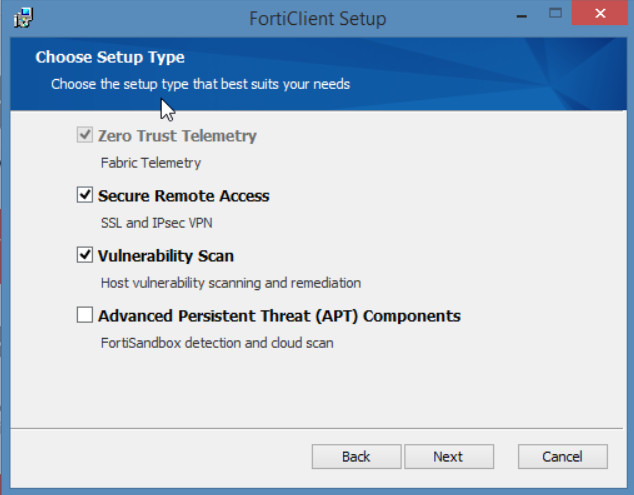Close the FortiClient Setup dialog

(600, 13)
